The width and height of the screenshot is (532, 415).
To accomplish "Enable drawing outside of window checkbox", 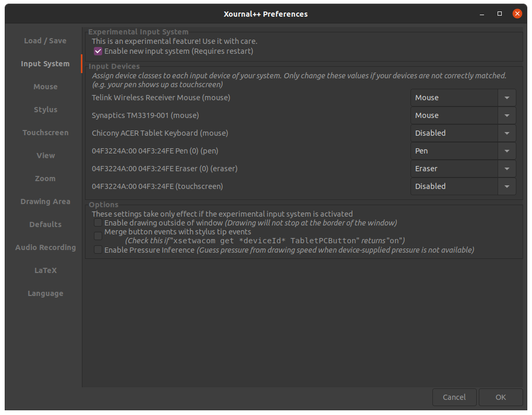I will click(x=98, y=223).
